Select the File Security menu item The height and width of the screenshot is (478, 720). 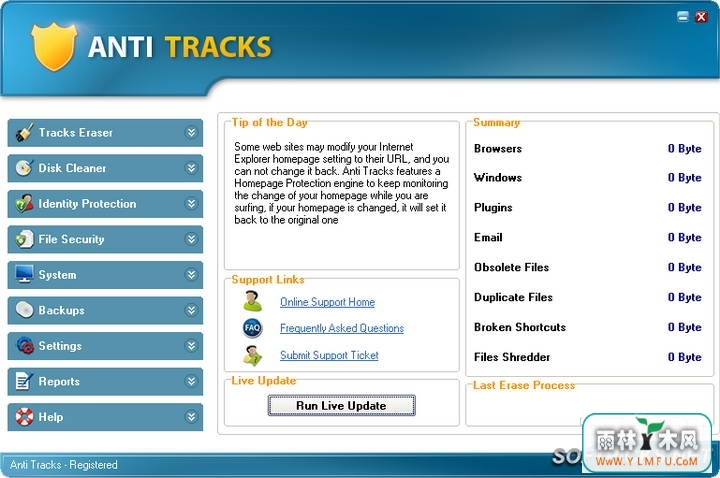[x=105, y=239]
